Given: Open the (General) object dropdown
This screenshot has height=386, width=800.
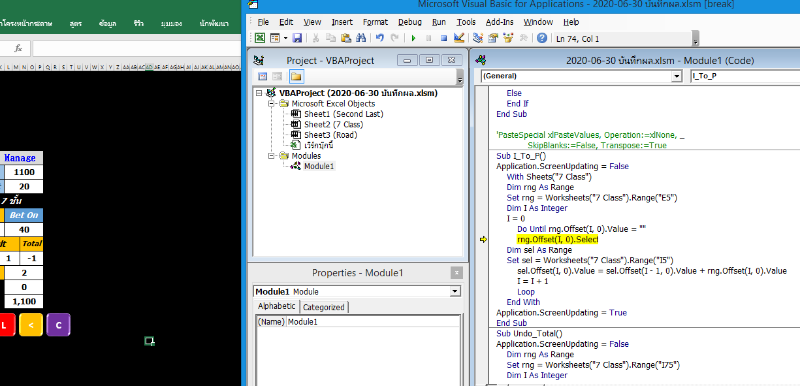Looking at the screenshot, I should click(x=677, y=76).
